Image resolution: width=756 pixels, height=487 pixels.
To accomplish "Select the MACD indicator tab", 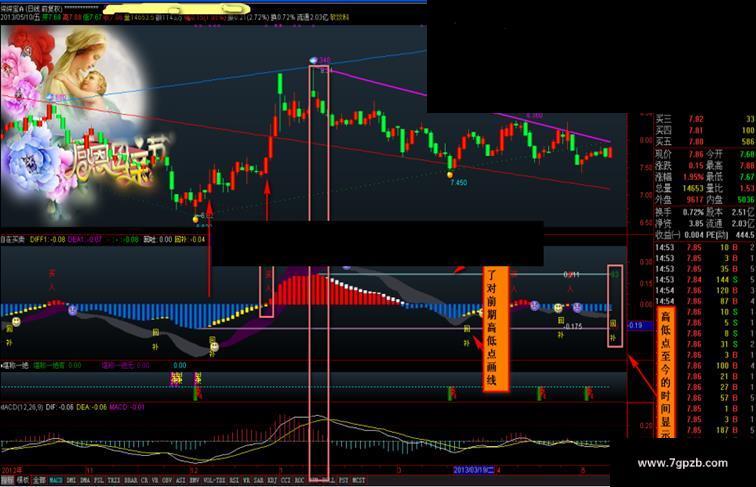I will (56, 480).
